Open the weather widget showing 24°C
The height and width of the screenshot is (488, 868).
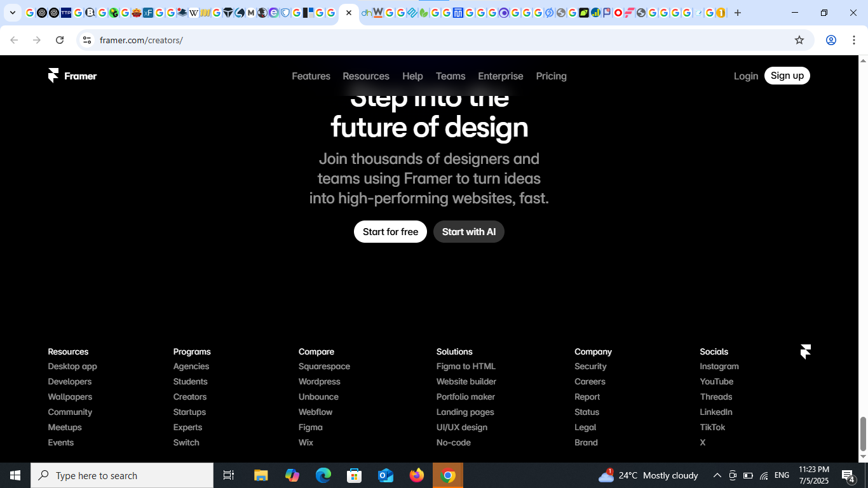coord(648,475)
